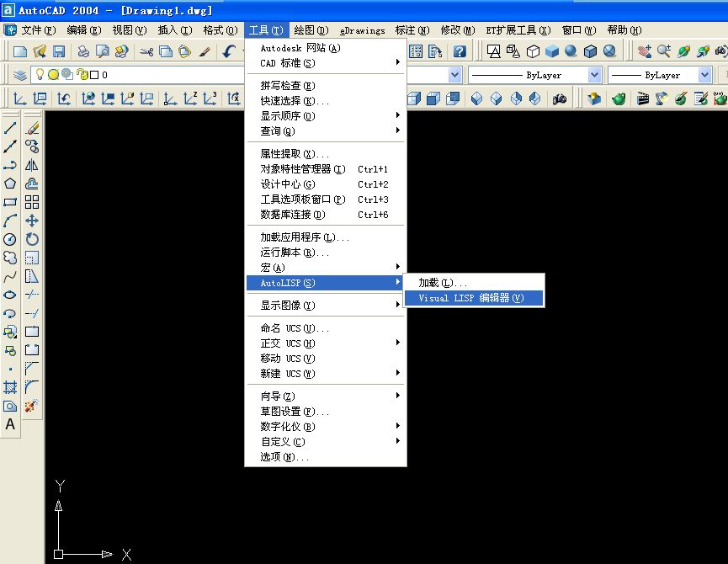Click the Render teapot icon
Image resolution: width=728 pixels, height=564 pixels.
pos(619,98)
